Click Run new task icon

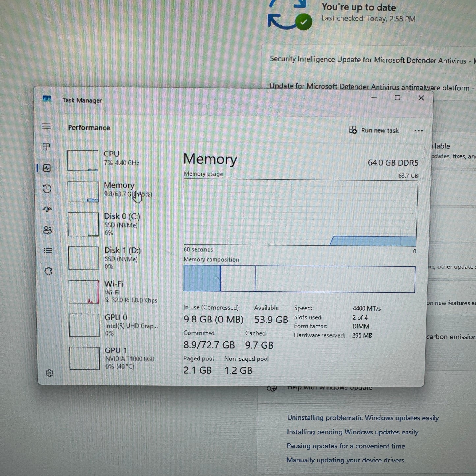[x=353, y=130]
